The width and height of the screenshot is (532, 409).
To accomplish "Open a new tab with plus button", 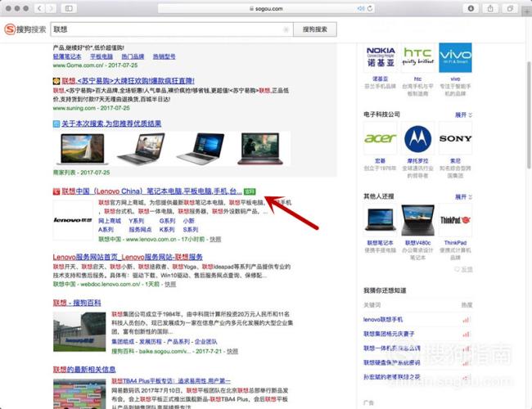I will tap(527, 12).
